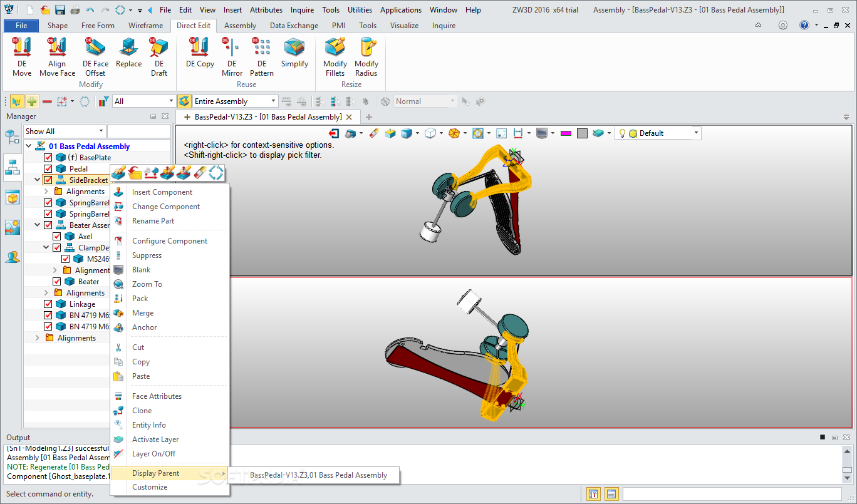Image resolution: width=857 pixels, height=504 pixels.
Task: Click the Simplify tool
Action: 294,53
